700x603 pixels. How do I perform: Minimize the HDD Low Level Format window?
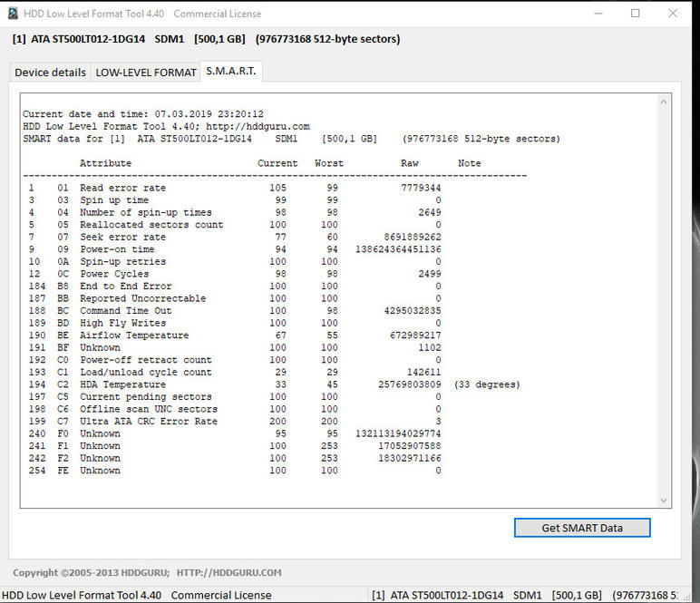click(598, 14)
